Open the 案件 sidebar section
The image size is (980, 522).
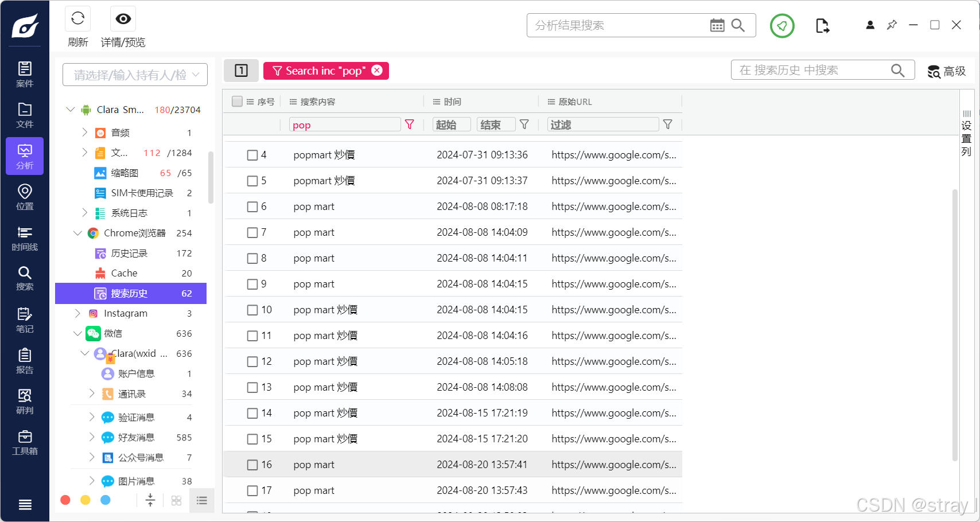(25, 75)
